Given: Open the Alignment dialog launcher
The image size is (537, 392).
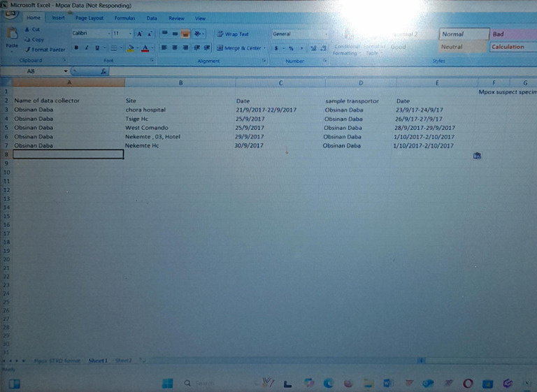Looking at the screenshot, I should (x=264, y=61).
